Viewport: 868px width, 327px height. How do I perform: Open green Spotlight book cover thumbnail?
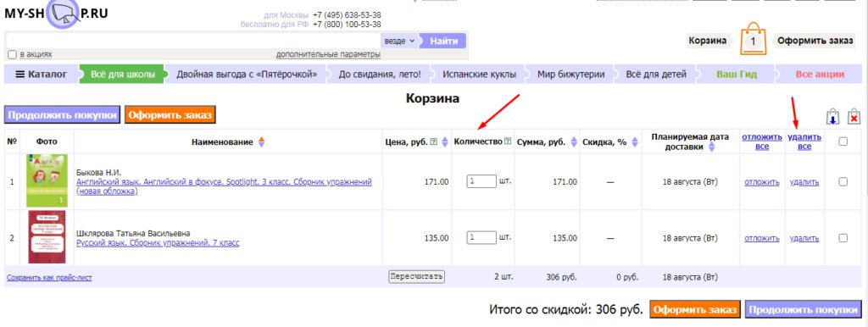pos(47,181)
